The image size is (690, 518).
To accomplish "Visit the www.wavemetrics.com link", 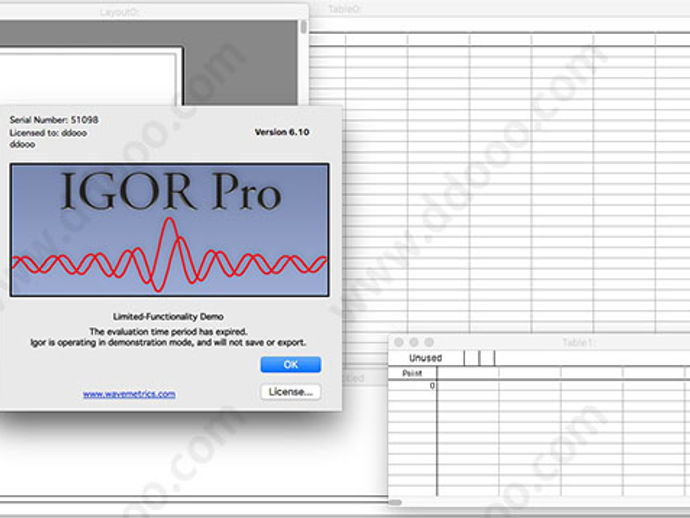I will tap(129, 394).
